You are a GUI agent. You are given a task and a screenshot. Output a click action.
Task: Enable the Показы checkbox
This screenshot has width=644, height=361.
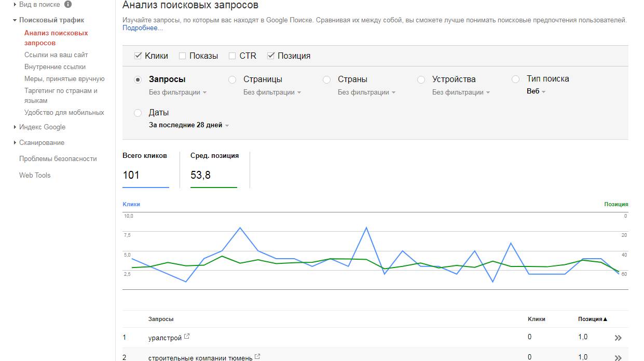(182, 56)
